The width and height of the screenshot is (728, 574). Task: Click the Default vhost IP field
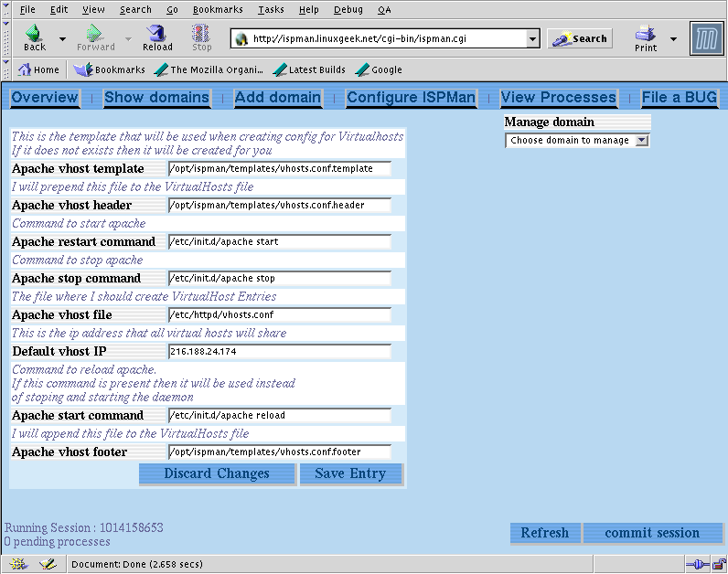click(x=280, y=351)
